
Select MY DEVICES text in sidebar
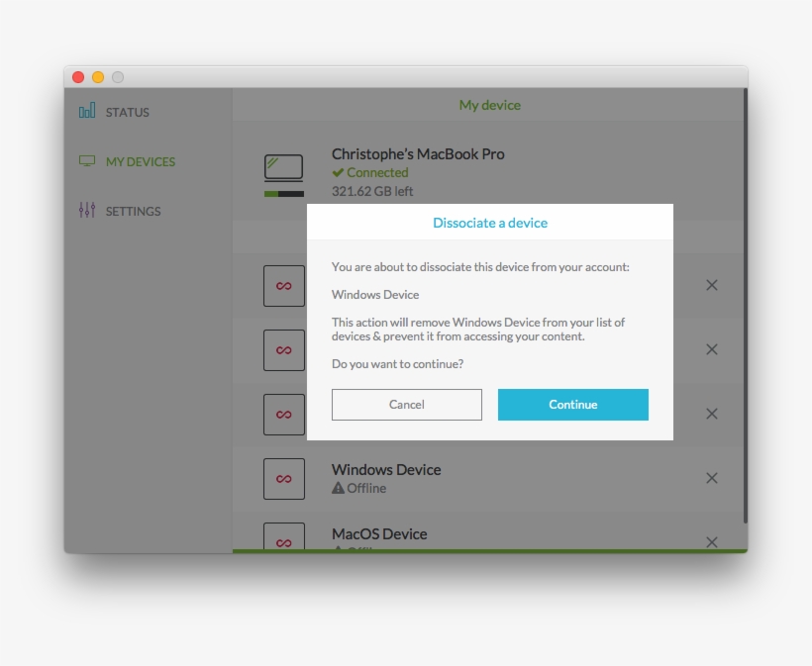[x=141, y=162]
